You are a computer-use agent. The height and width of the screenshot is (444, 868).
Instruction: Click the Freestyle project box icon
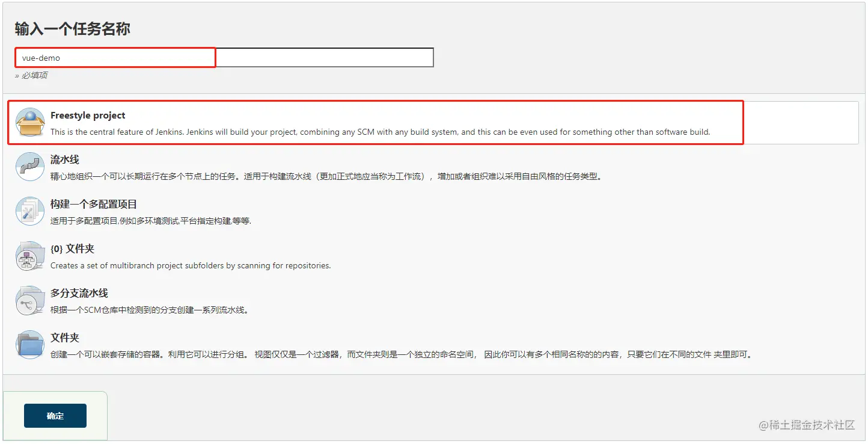pos(30,123)
